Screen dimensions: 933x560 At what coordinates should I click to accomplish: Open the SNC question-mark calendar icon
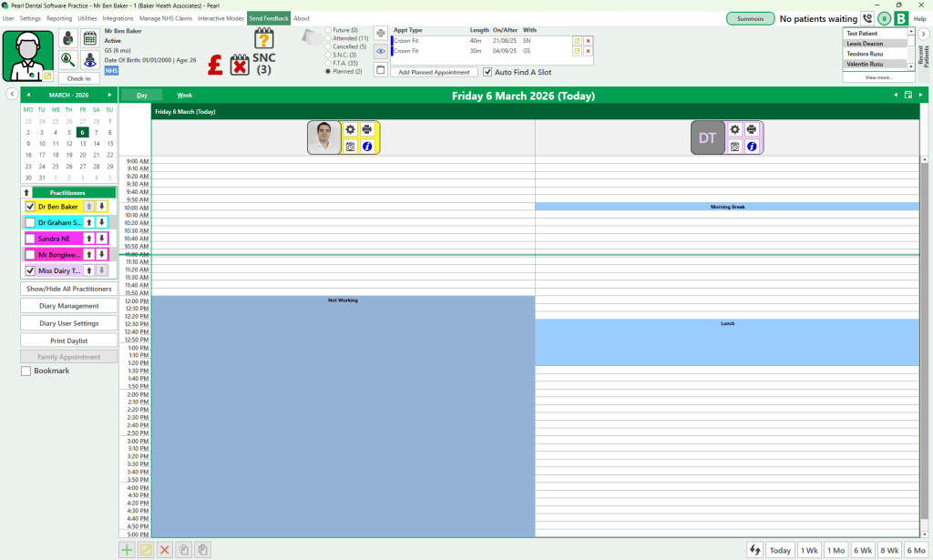coord(263,39)
